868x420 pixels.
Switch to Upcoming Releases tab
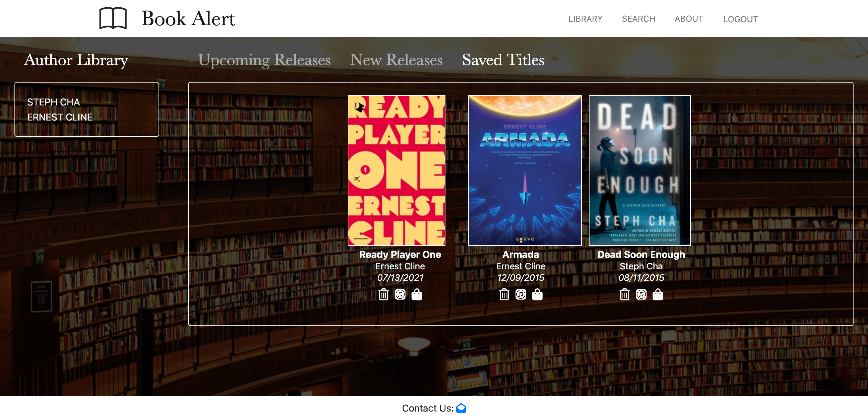point(264,60)
